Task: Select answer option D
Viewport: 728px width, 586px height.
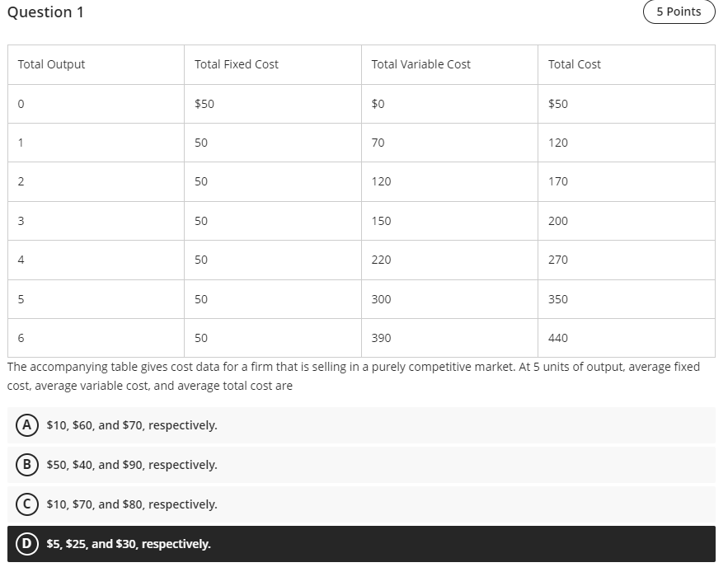Action: pyautogui.click(x=26, y=544)
